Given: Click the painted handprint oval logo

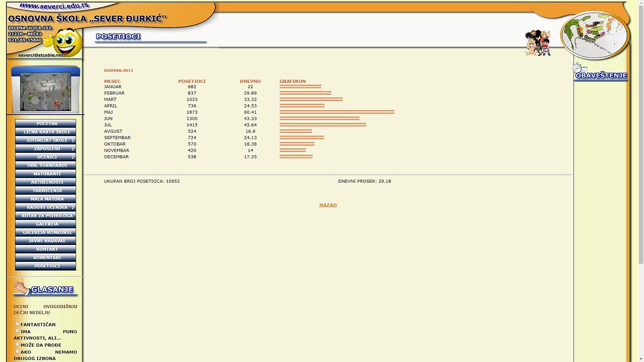Looking at the screenshot, I should 594,35.
